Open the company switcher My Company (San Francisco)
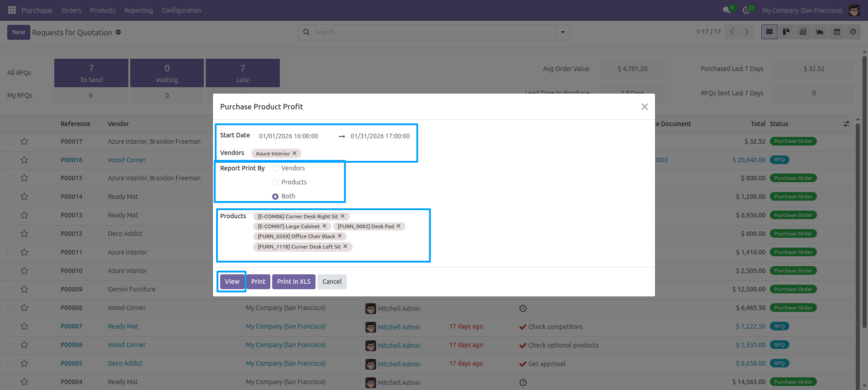Image resolution: width=868 pixels, height=390 pixels. 802,10
